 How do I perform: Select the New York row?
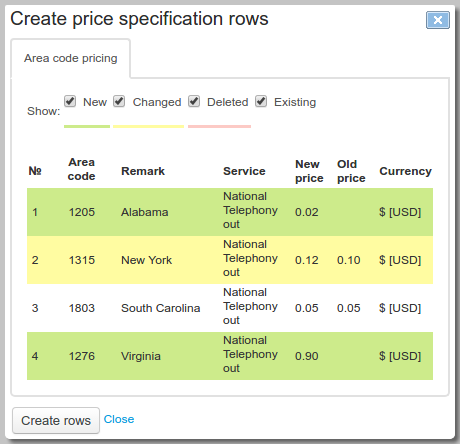pyautogui.click(x=230, y=260)
